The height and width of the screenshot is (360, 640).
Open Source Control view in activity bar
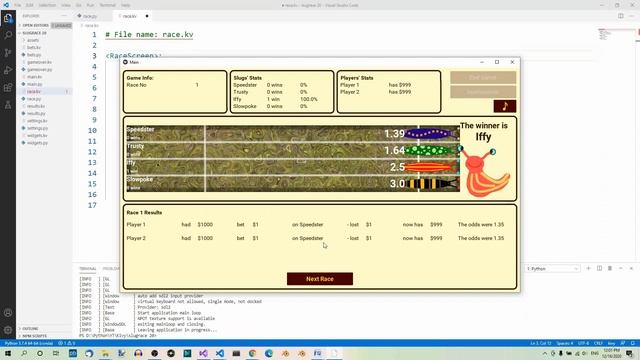click(x=8, y=53)
